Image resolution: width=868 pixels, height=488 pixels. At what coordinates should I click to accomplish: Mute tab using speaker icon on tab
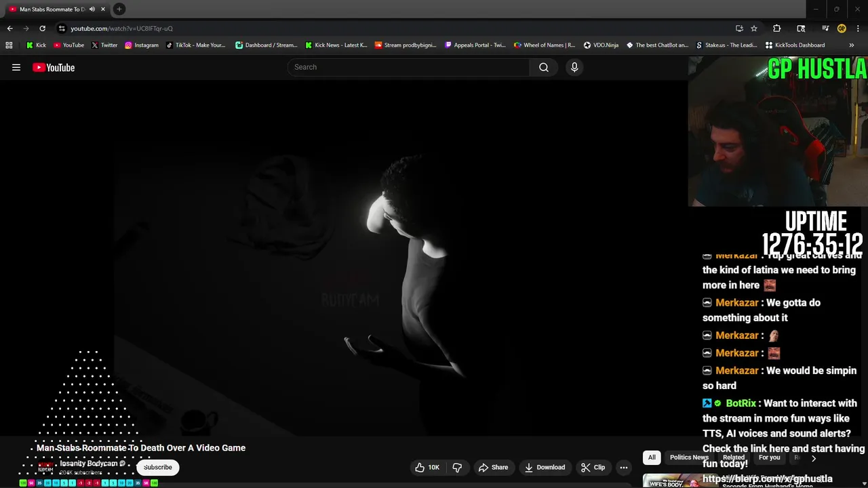point(92,9)
